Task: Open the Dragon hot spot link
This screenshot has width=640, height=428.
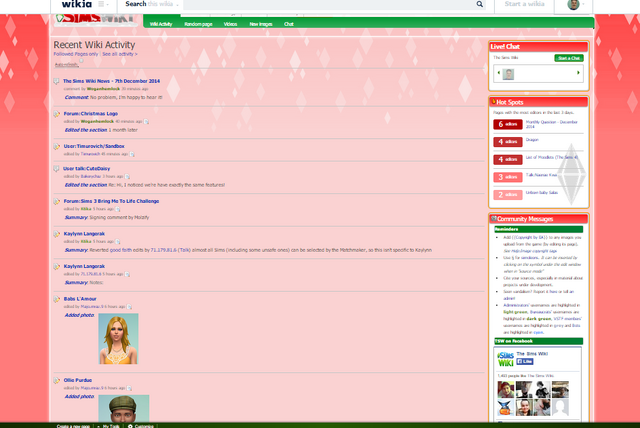Action: (x=532, y=140)
